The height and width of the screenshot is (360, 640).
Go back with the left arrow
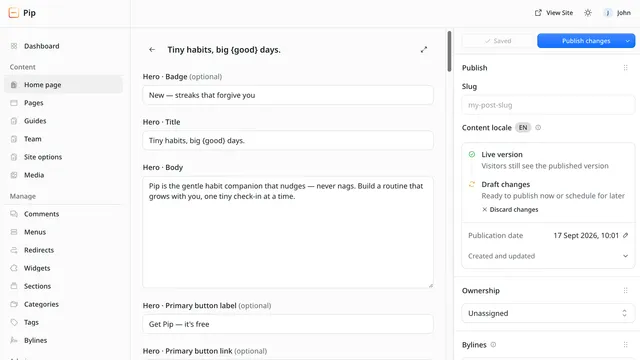pyautogui.click(x=152, y=50)
